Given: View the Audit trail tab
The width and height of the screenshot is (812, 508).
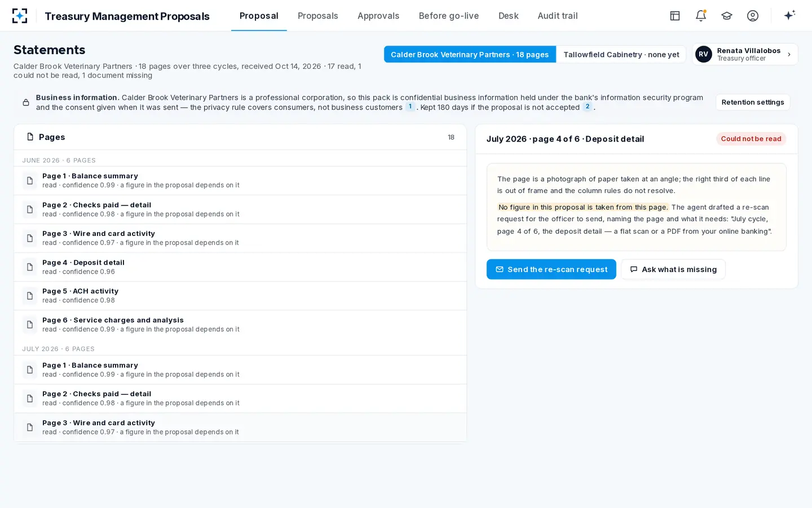Looking at the screenshot, I should [558, 16].
